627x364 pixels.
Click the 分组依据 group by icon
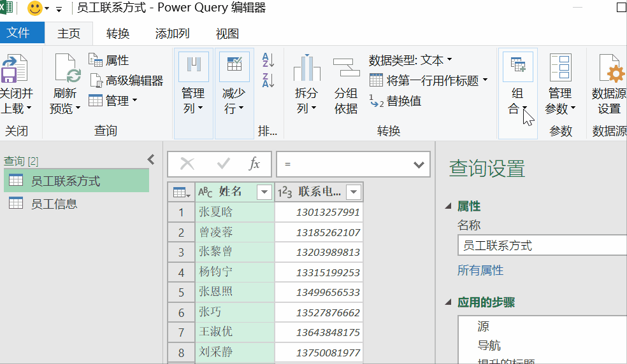coord(346,68)
